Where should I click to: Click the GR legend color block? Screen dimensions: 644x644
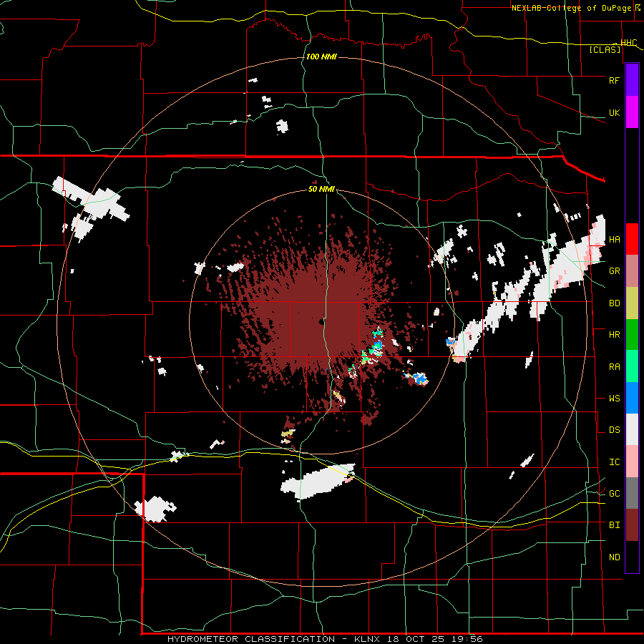click(x=632, y=271)
